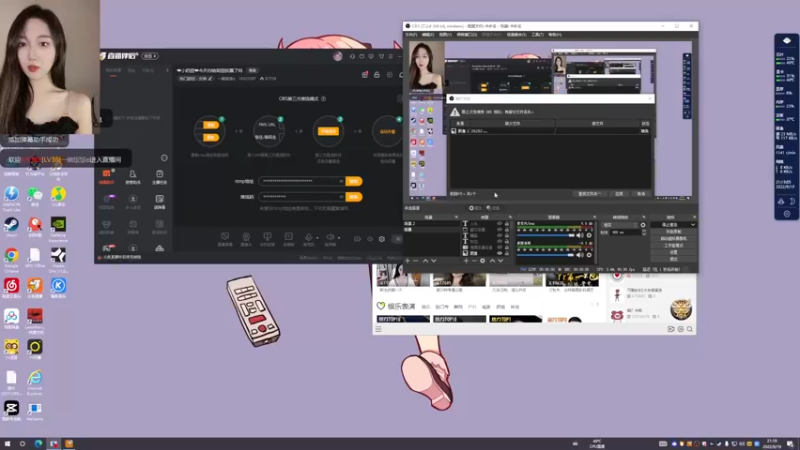This screenshot has height=450, width=800.
Task: Click the user avatar in streaming app titlebar
Action: [338, 56]
